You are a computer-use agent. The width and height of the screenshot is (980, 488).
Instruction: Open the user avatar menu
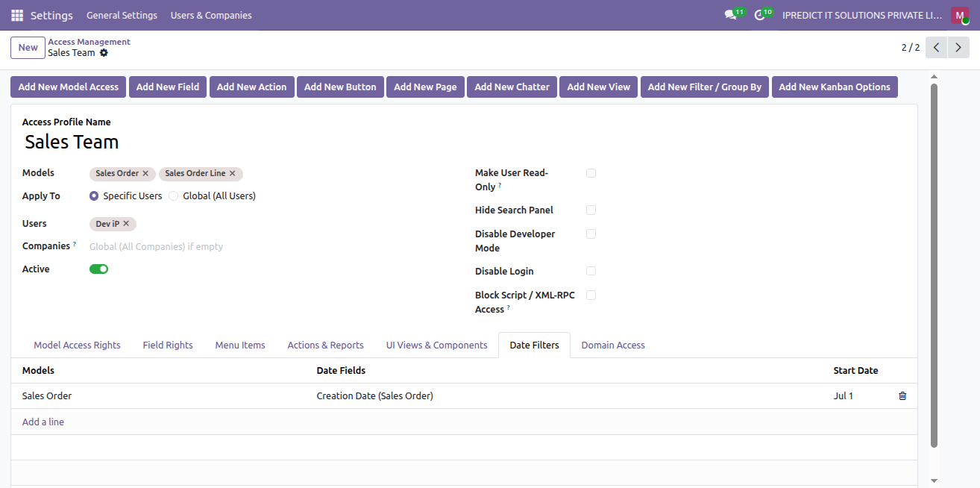click(x=959, y=15)
